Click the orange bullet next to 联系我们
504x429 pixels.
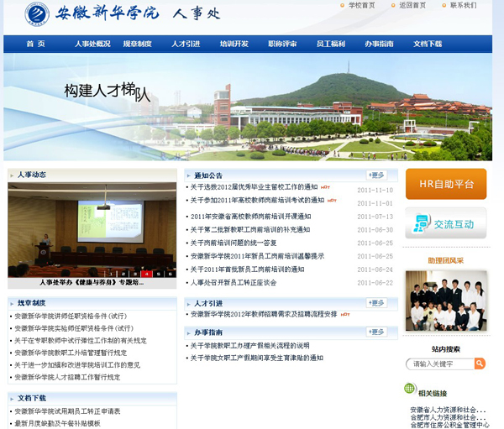(x=444, y=6)
